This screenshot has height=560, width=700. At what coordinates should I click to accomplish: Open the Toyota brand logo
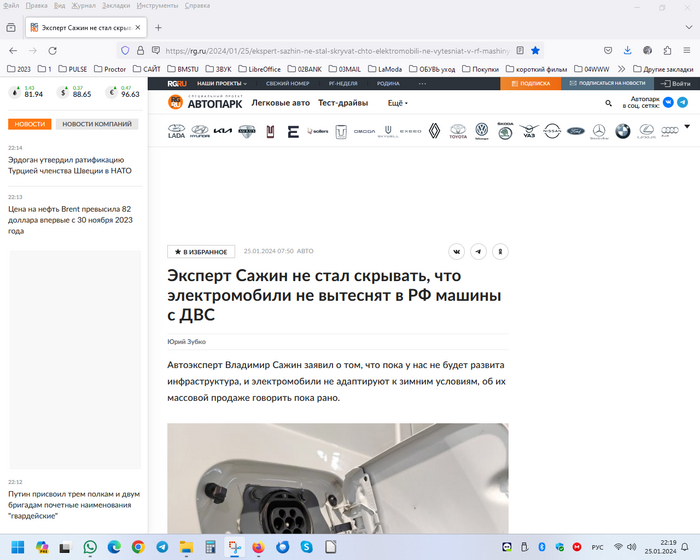458,131
